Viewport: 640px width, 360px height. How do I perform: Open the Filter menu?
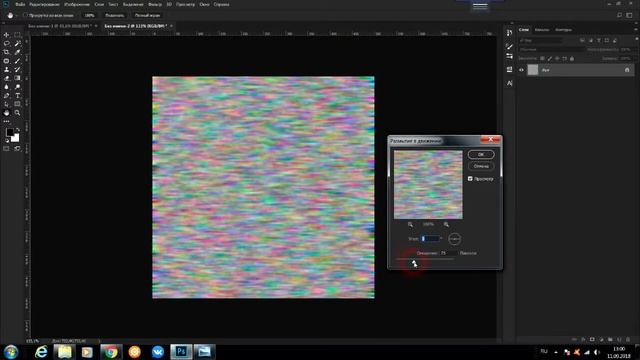[x=155, y=4]
